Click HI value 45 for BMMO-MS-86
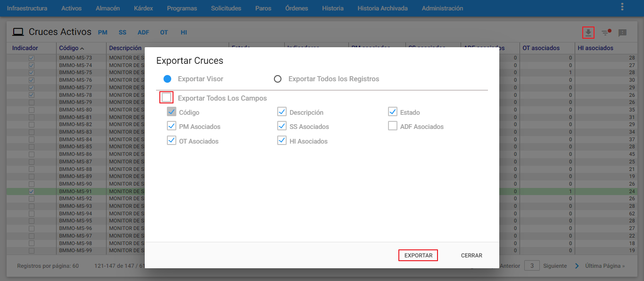 tap(632, 154)
